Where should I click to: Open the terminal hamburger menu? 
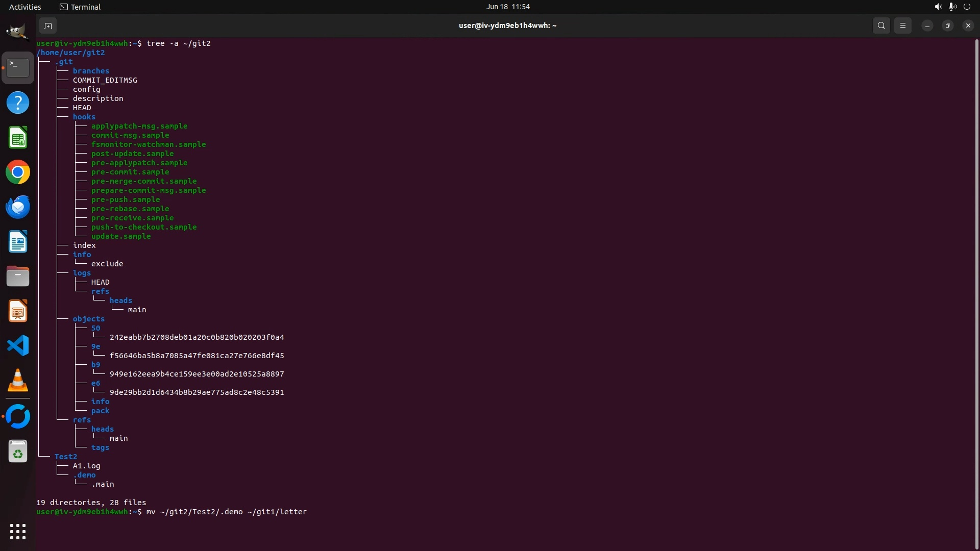pos(902,26)
